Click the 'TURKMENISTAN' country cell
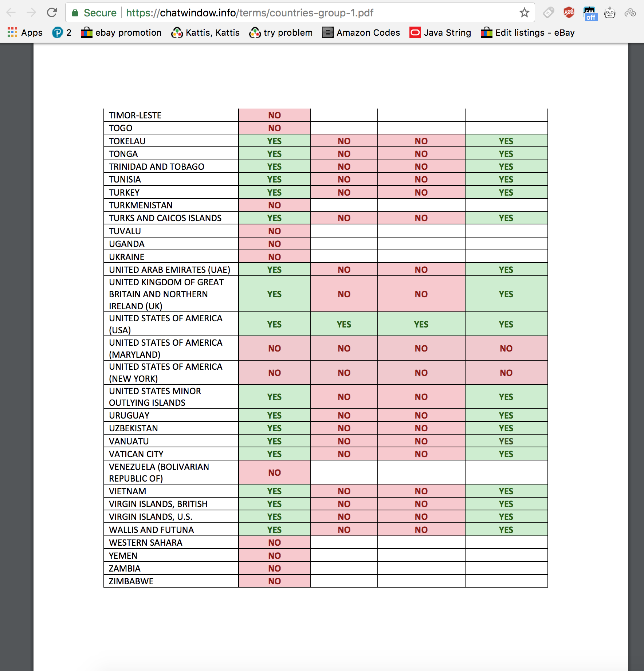 [171, 205]
